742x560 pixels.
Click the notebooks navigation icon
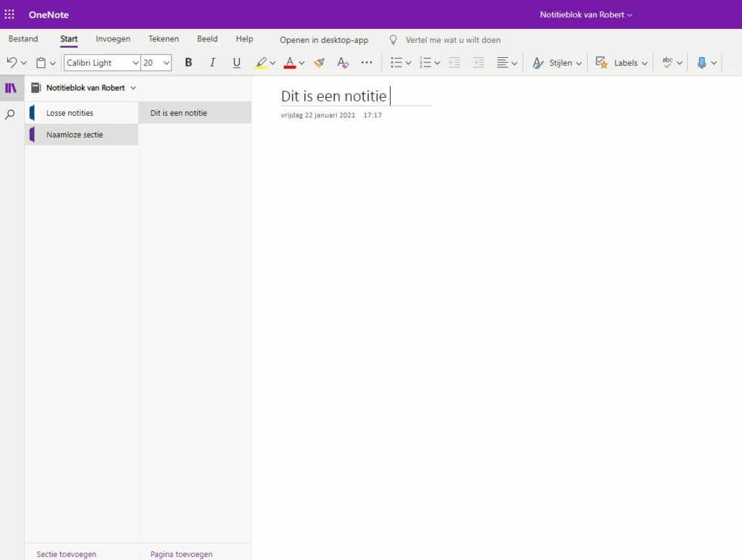tap(10, 88)
